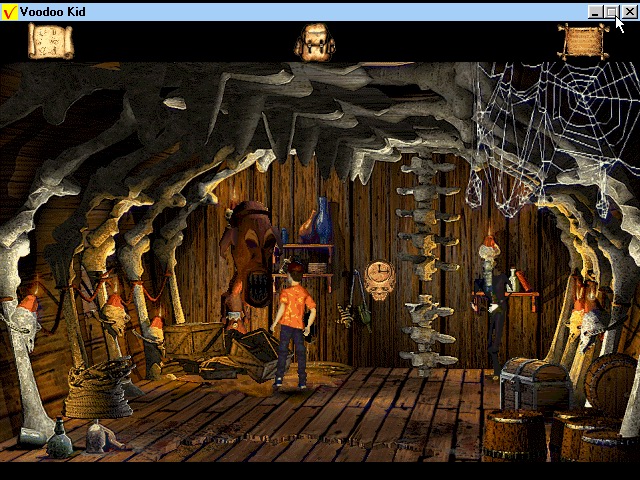Close the Voodoo Kid window
Image resolution: width=640 pixels, height=480 pixels.
tap(629, 12)
